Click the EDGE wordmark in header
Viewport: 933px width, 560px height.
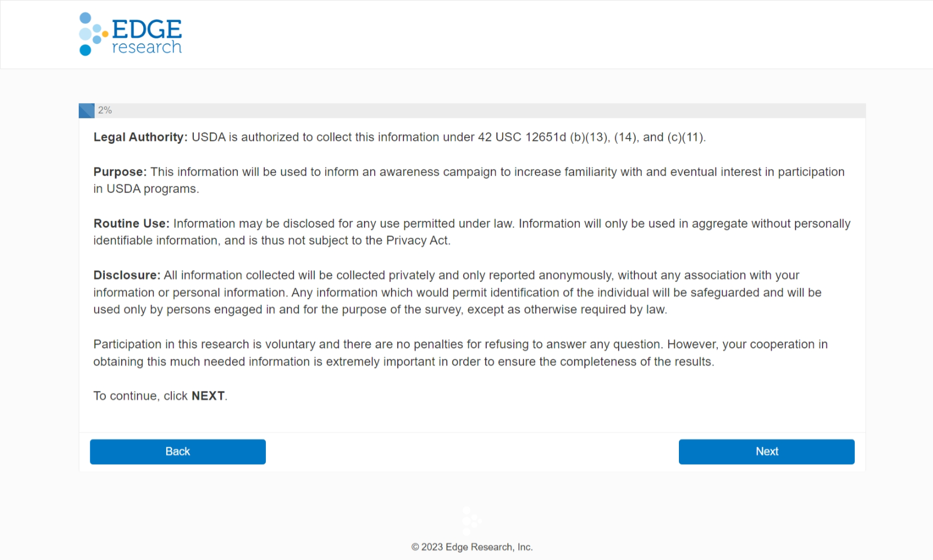click(x=146, y=28)
